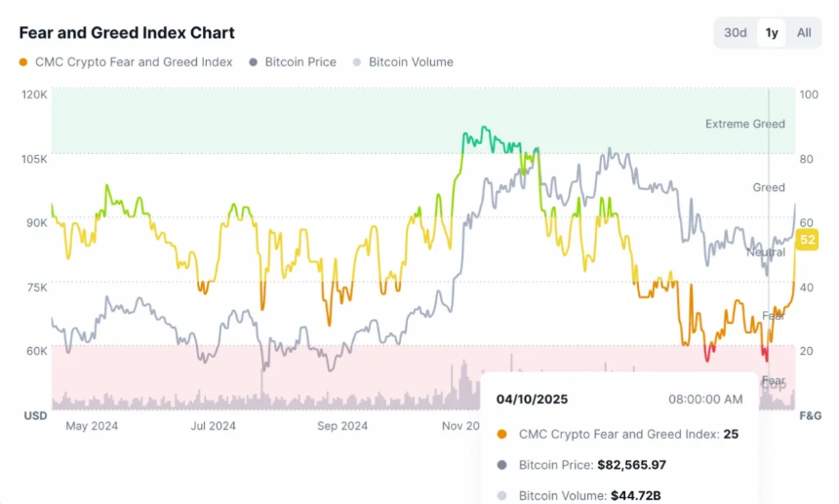The image size is (839, 504).
Task: Click the Sep 2024 x-axis label
Action: pyautogui.click(x=341, y=426)
